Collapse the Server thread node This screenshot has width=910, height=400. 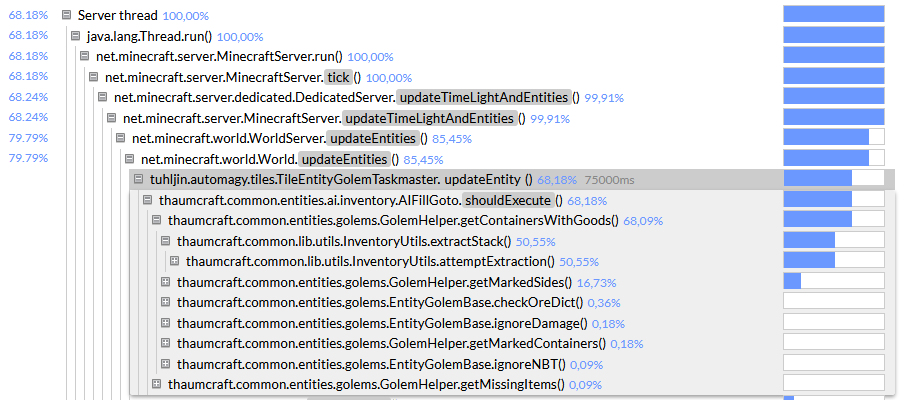point(66,15)
